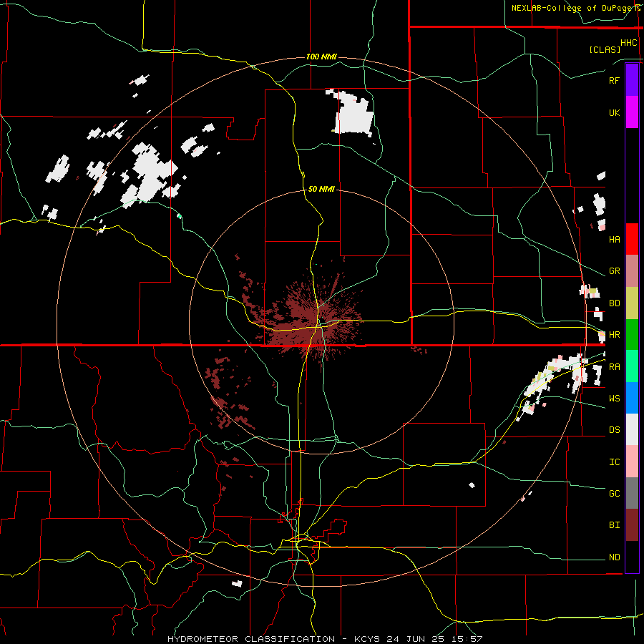Pick the dark green HR legend swatch
Viewport: 644px width, 644px height.
pos(632,334)
